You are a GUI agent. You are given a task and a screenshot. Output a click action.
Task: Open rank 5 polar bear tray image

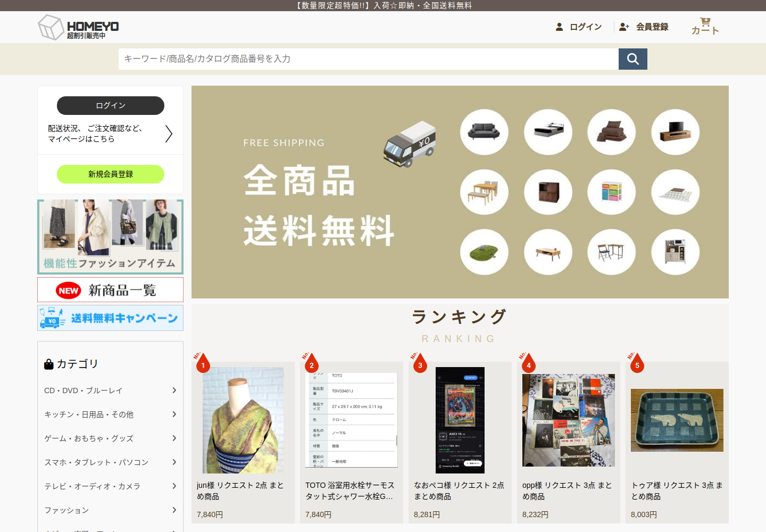[677, 420]
